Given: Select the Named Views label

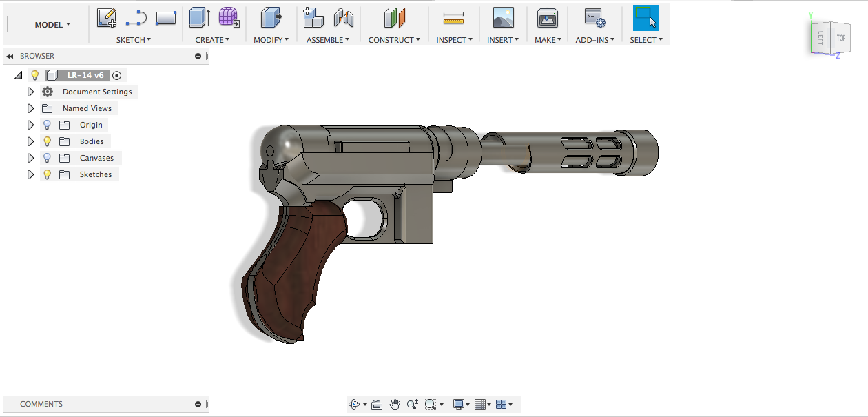Looking at the screenshot, I should pos(87,108).
